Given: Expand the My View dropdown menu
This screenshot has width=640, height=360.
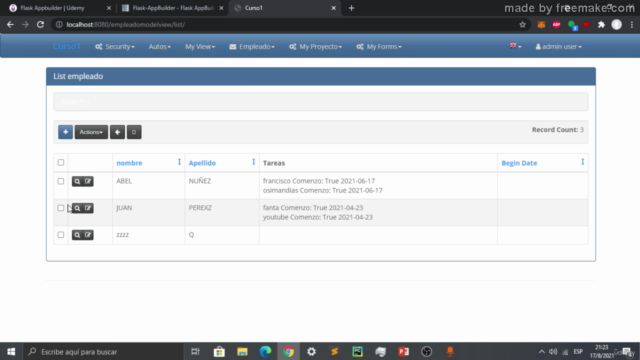Looking at the screenshot, I should point(200,47).
